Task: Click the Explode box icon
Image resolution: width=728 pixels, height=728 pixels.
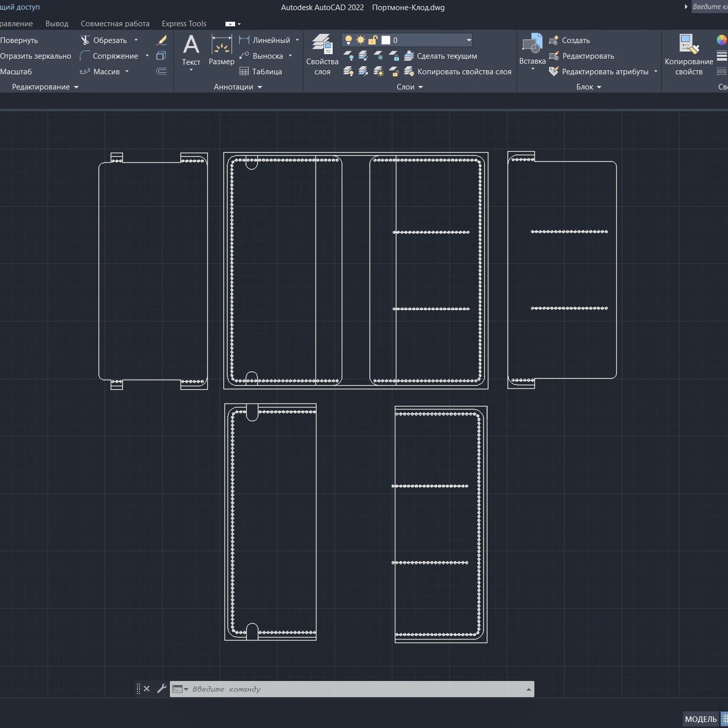Action: click(162, 56)
